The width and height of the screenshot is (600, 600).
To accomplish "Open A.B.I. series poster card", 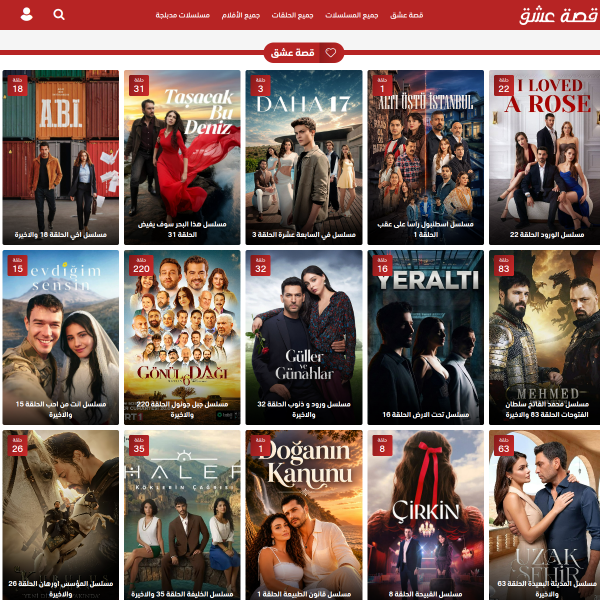I will (60, 157).
